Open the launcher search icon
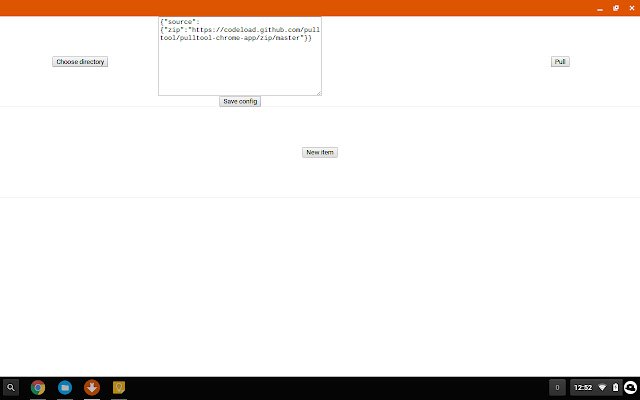 [11, 387]
